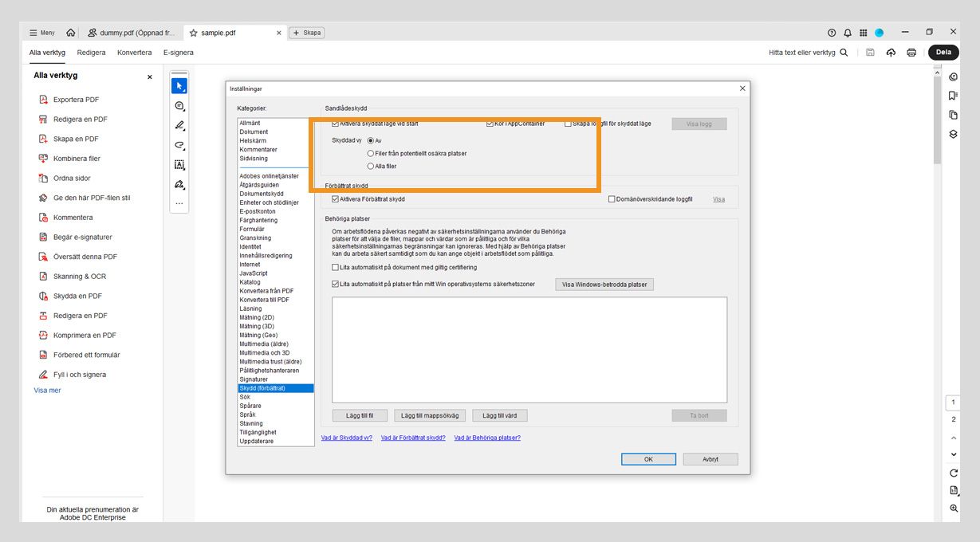Image resolution: width=980 pixels, height=542 pixels.
Task: Toggle Skapa loggfil för skyddat läge checkbox
Action: click(568, 124)
